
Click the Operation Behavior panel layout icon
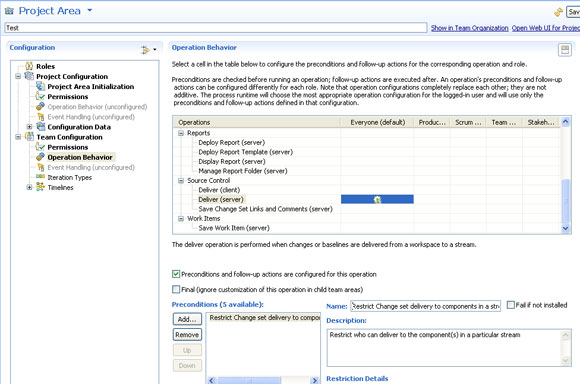[565, 50]
